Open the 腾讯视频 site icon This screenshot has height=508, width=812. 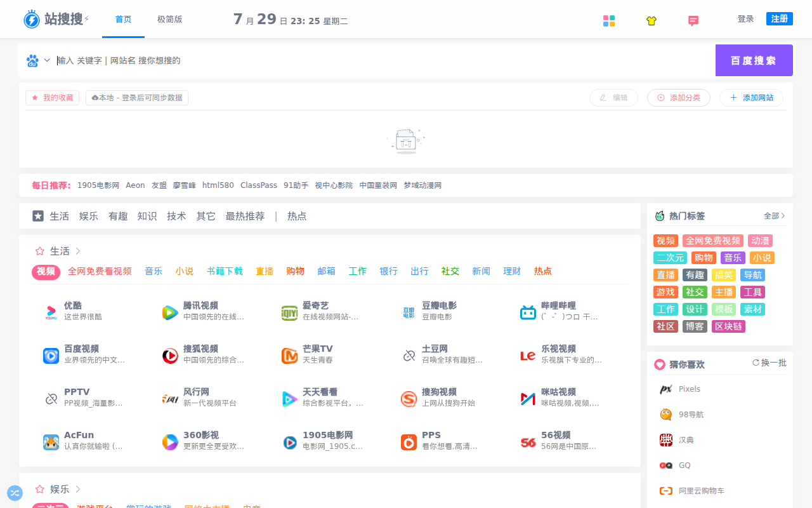pyautogui.click(x=170, y=312)
